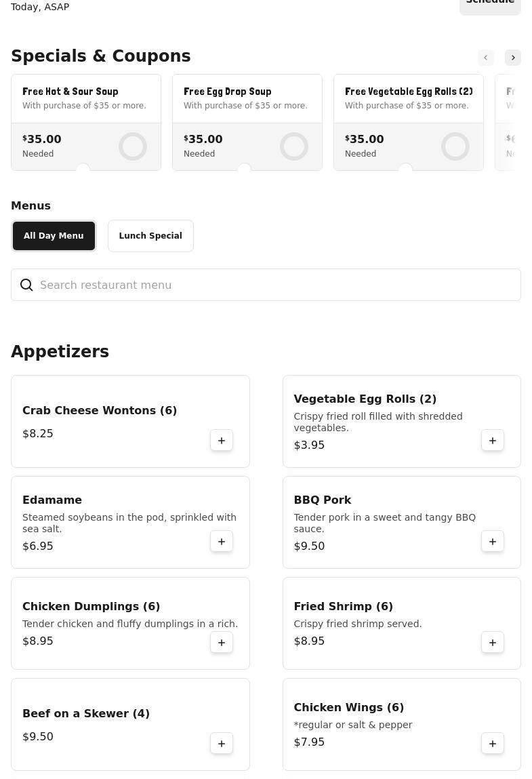The width and height of the screenshot is (532, 779).
Task: Add Beef on a Skewer item
Action: tap(222, 744)
